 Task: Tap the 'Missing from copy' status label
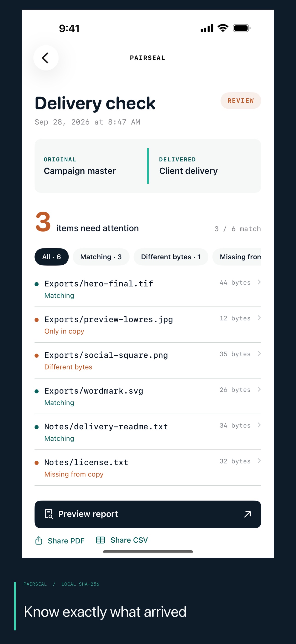(x=74, y=474)
